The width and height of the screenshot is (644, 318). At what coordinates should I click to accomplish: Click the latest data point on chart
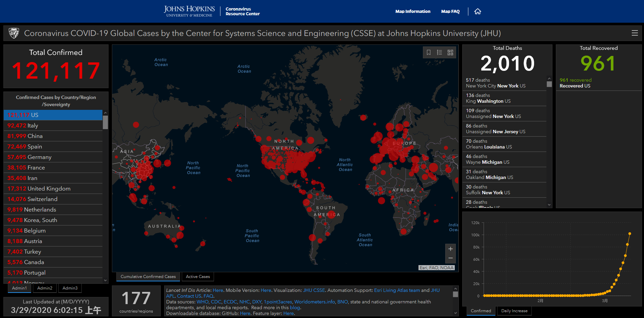tap(630, 234)
